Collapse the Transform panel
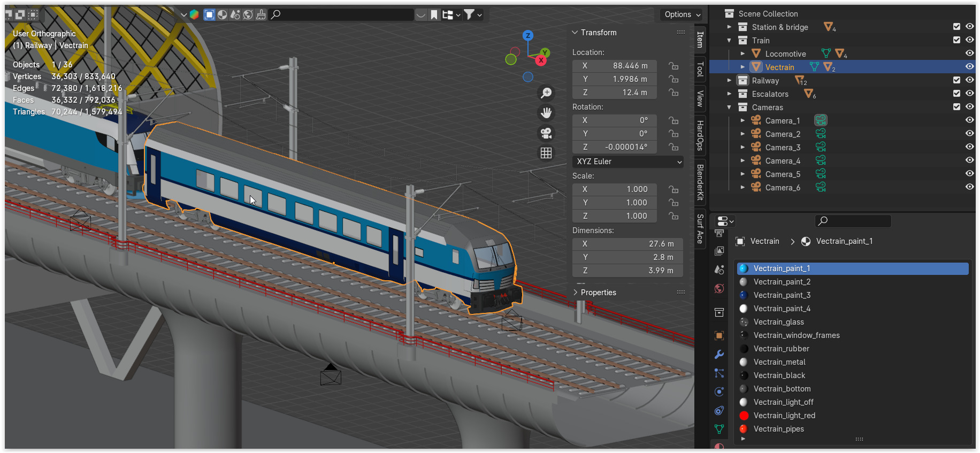Image resolution: width=980 pixels, height=453 pixels. pos(575,33)
